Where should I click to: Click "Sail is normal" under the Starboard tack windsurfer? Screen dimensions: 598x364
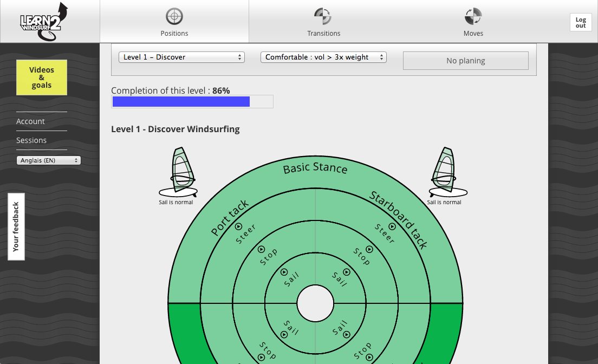(x=444, y=202)
